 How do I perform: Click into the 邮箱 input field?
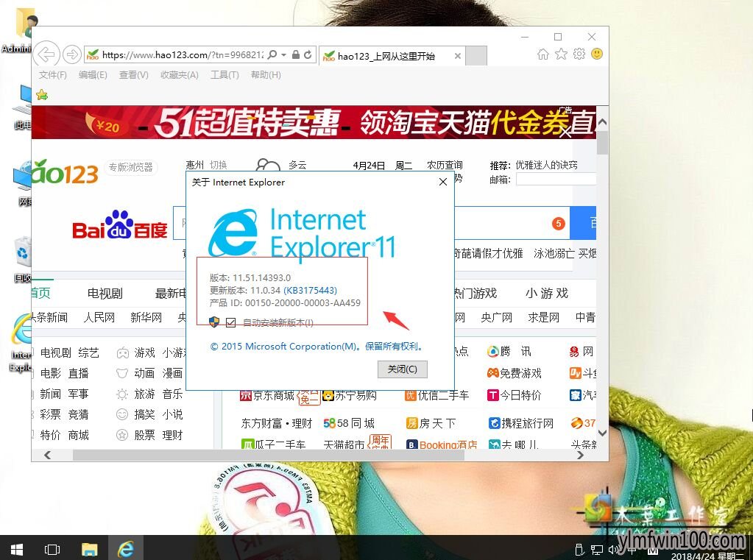(x=556, y=179)
